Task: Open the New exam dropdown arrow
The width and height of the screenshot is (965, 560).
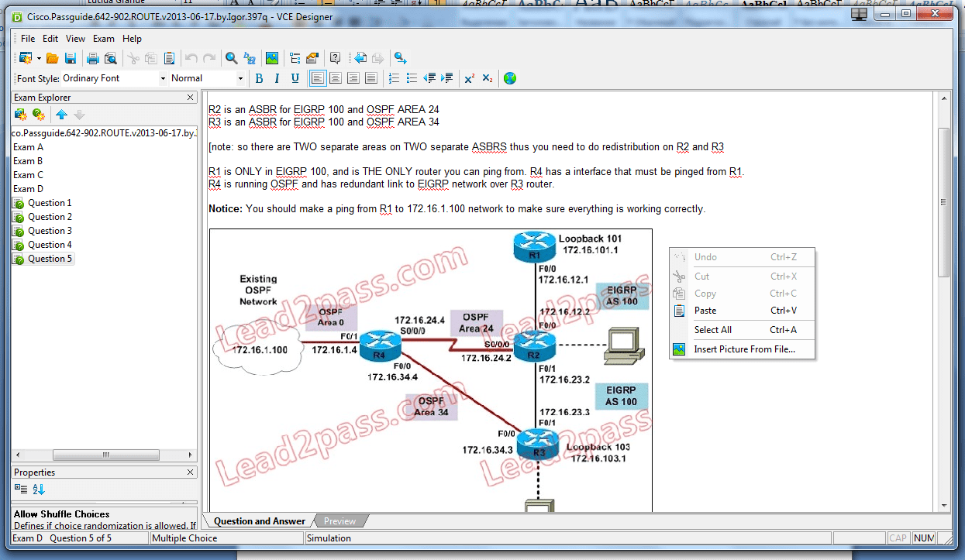Action: (39, 58)
